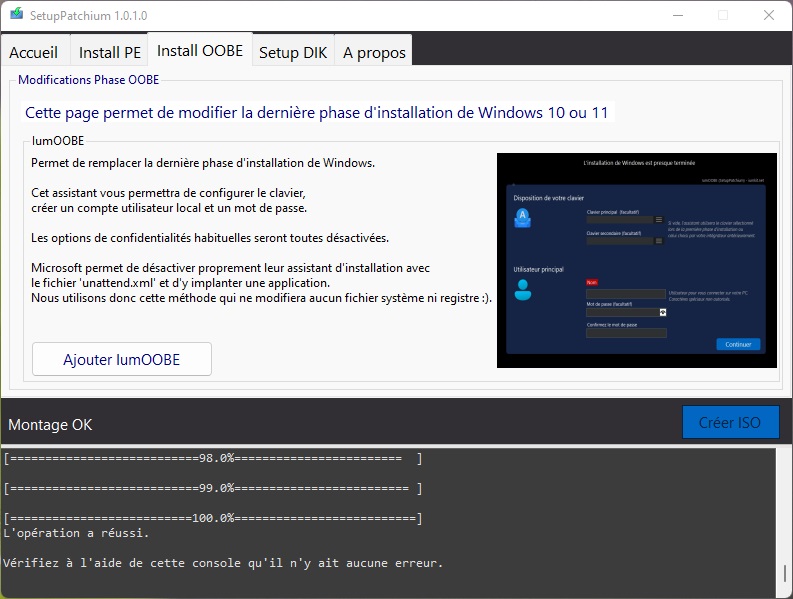Click the 'Modifications Phase OOBE' group label

(89, 79)
